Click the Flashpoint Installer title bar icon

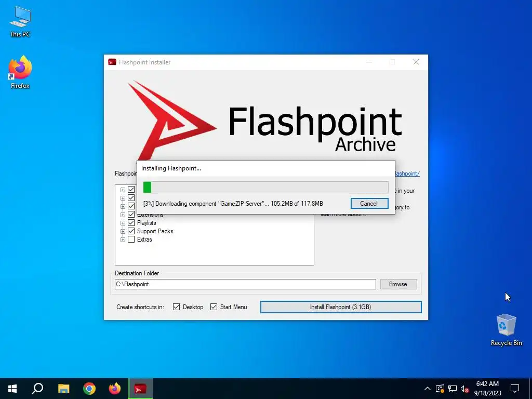pos(112,62)
